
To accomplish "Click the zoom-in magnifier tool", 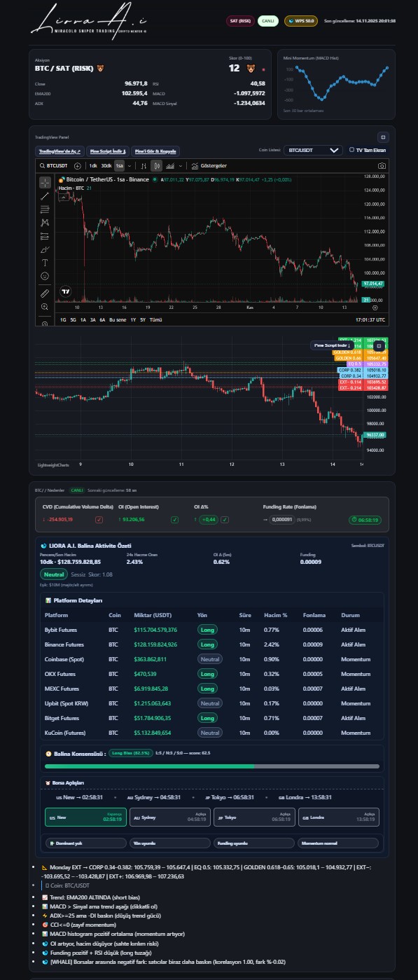I will (45, 306).
